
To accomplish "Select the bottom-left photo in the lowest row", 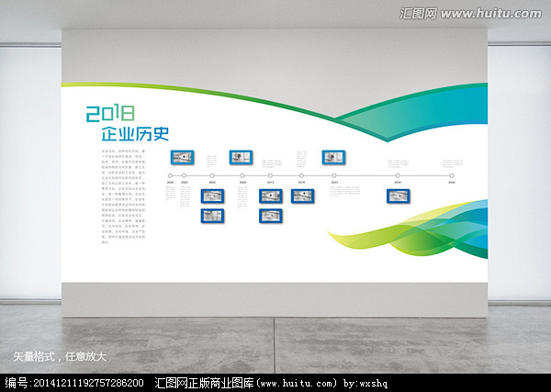I will (212, 216).
